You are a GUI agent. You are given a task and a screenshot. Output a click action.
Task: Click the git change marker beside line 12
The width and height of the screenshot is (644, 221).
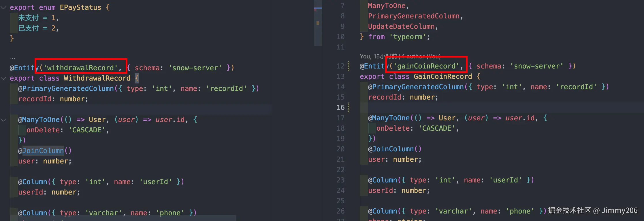click(349, 66)
